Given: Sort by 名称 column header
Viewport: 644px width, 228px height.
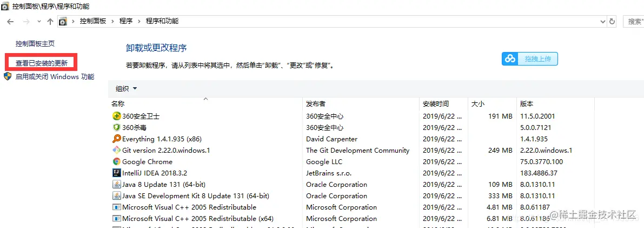Looking at the screenshot, I should click(x=118, y=104).
